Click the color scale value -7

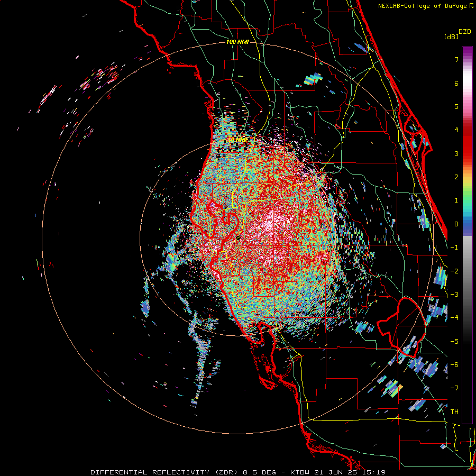[x=454, y=388]
